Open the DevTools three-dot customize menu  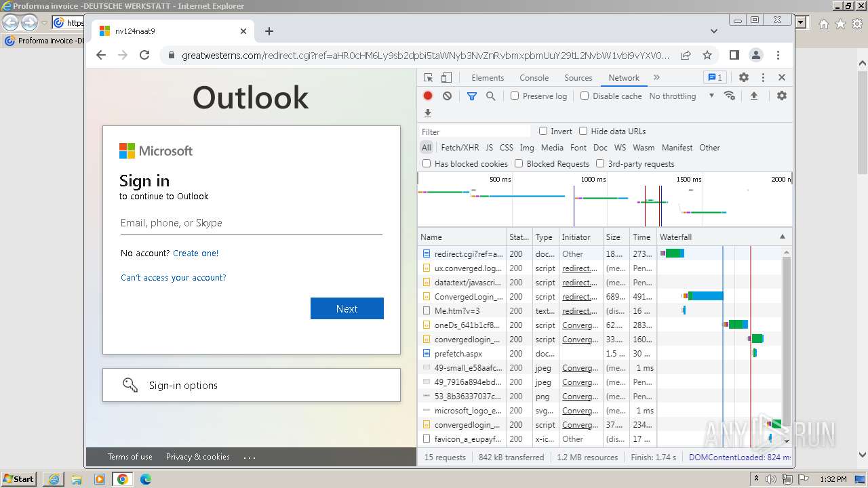(763, 77)
